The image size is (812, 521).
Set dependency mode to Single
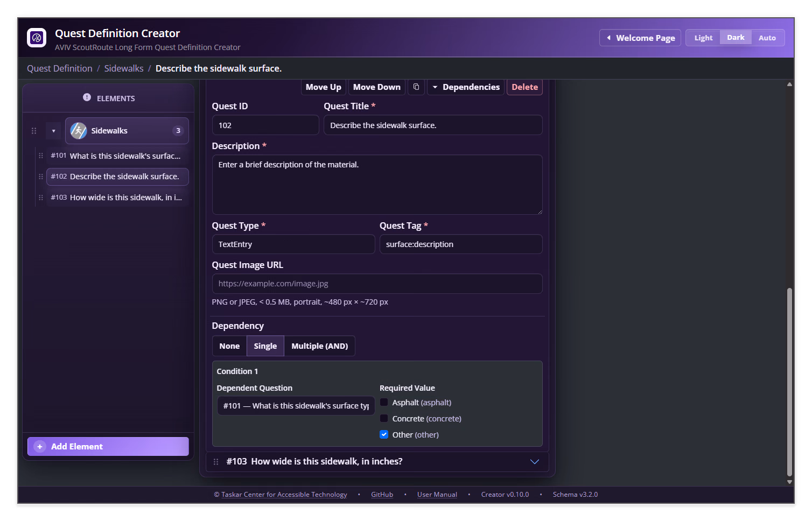265,346
